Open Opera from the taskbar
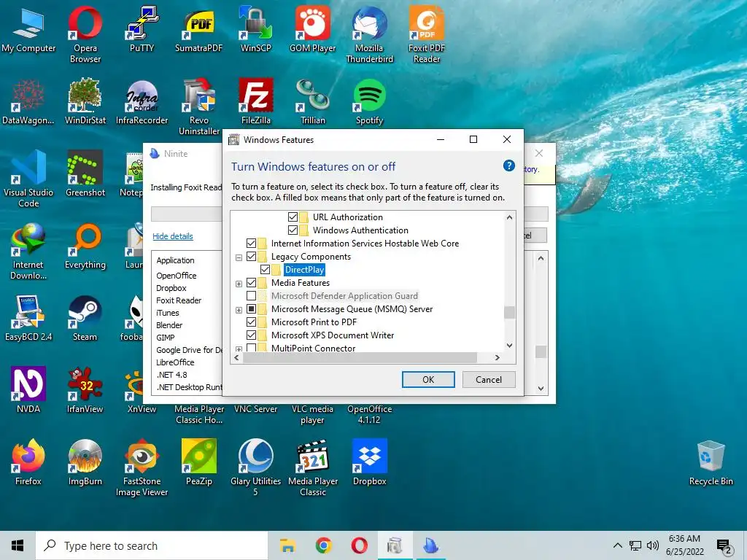Image resolution: width=747 pixels, height=560 pixels. (x=359, y=545)
